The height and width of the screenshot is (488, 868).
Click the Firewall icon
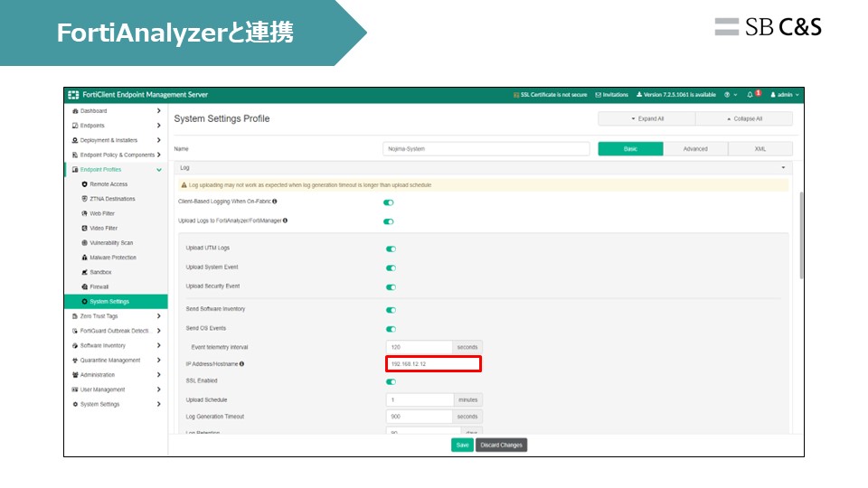pyautogui.click(x=85, y=286)
